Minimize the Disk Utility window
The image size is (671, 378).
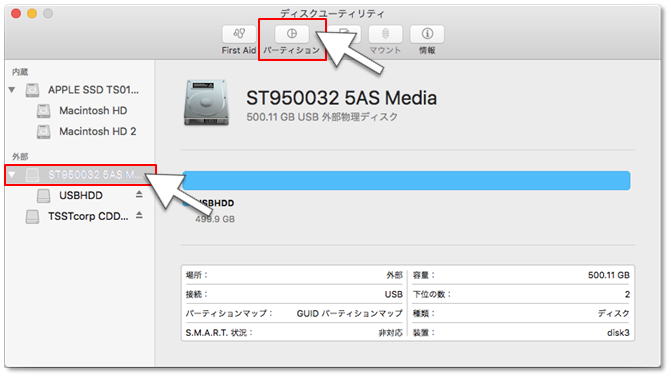click(32, 14)
